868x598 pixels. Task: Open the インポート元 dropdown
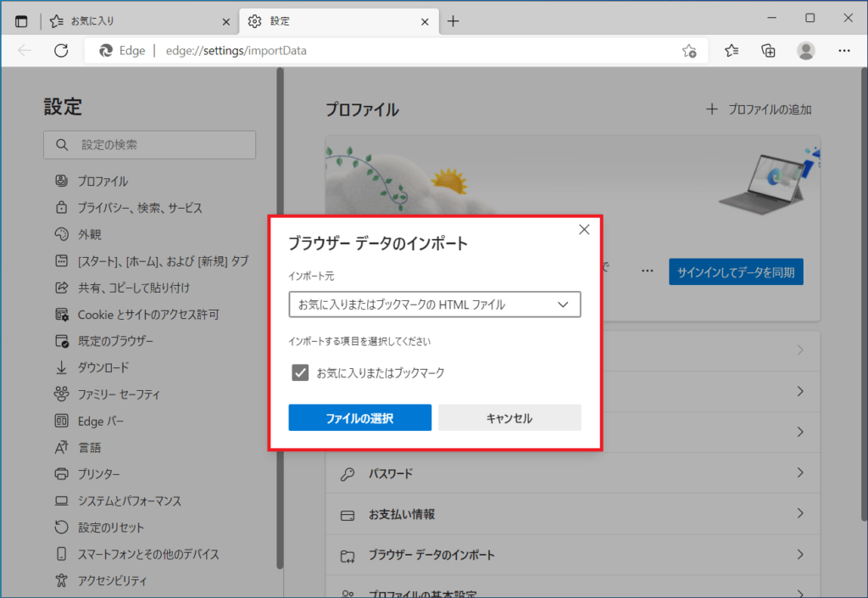[434, 305]
